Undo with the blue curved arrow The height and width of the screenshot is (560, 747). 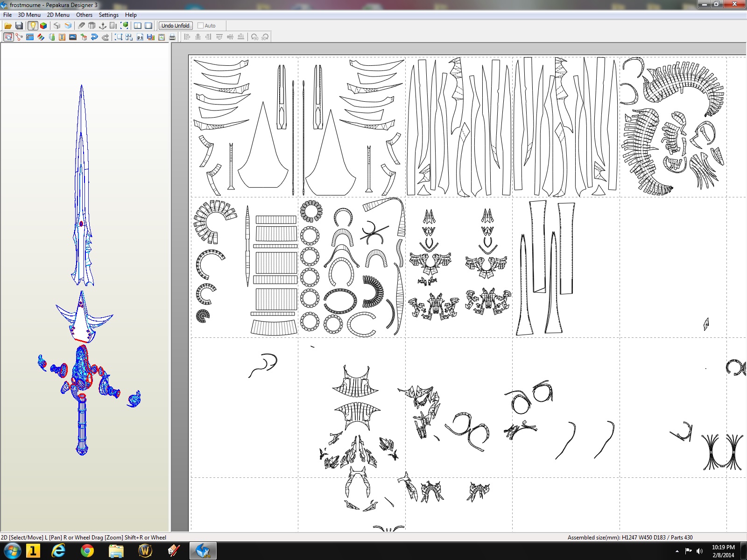[94, 37]
